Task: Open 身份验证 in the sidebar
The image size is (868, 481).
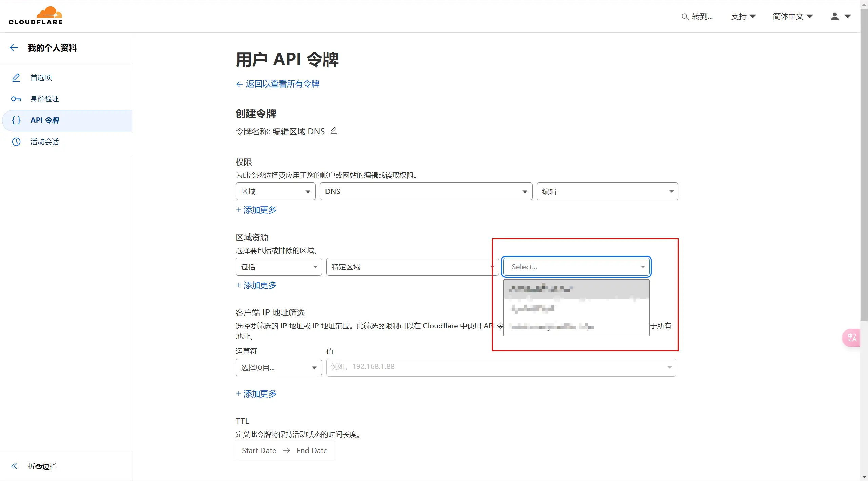Action: point(44,99)
